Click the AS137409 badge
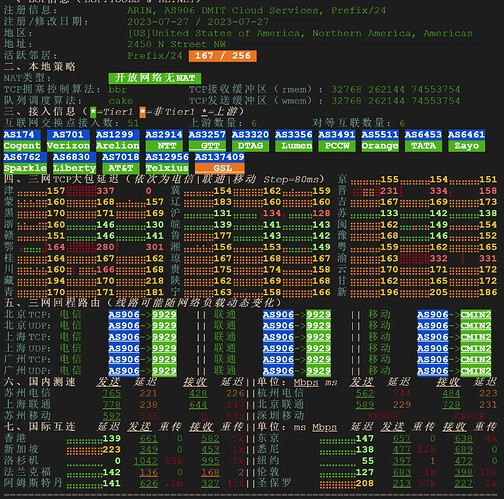The image size is (504, 499). pos(220,157)
